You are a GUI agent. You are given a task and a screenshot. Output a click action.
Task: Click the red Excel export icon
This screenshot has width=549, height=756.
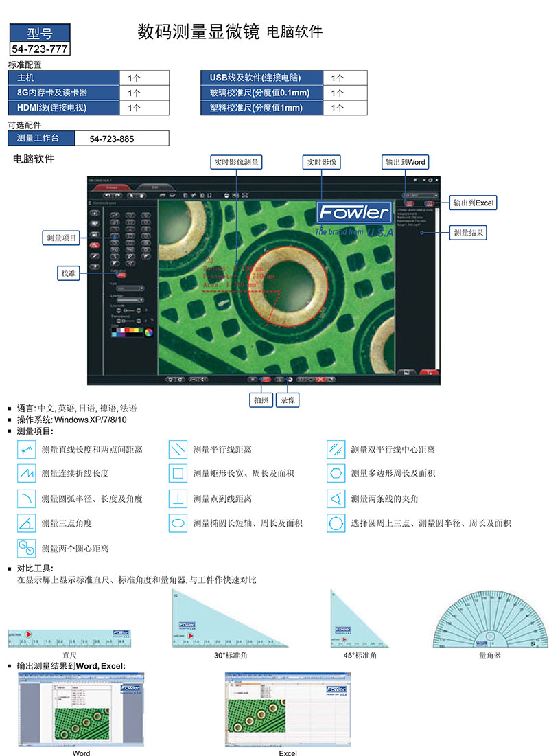[429, 203]
